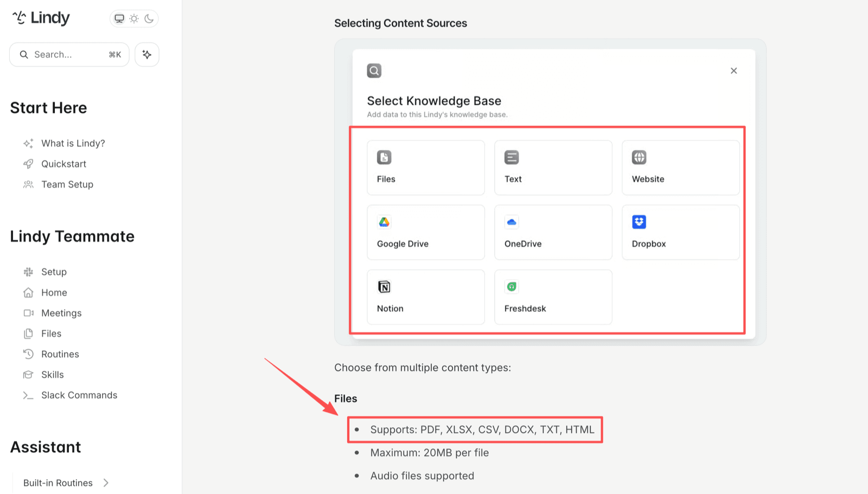
Task: Open What is Lindy? page
Action: (x=73, y=143)
